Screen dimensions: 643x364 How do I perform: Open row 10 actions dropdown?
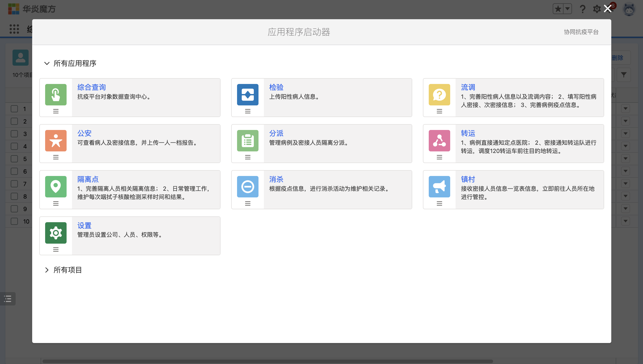click(x=626, y=221)
